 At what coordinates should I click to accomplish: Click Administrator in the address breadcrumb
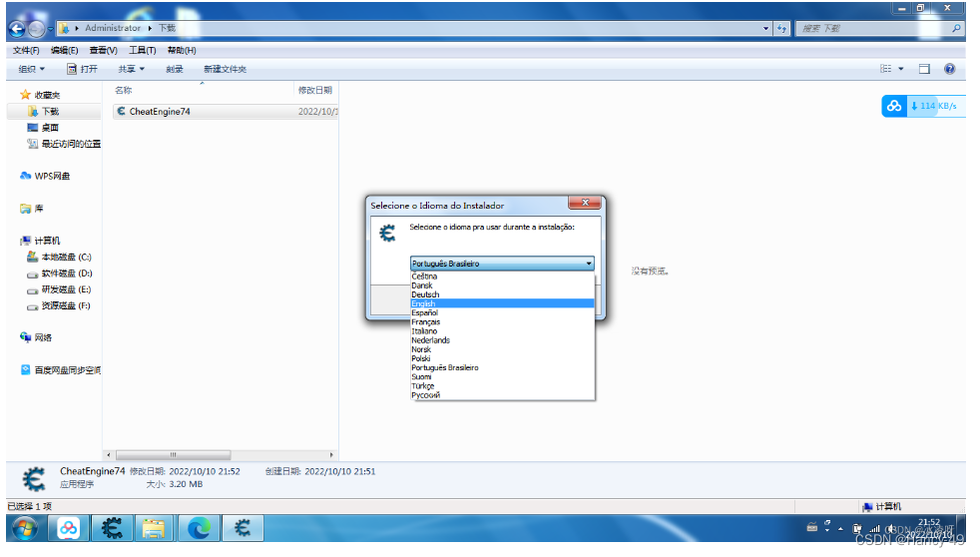[x=113, y=28]
